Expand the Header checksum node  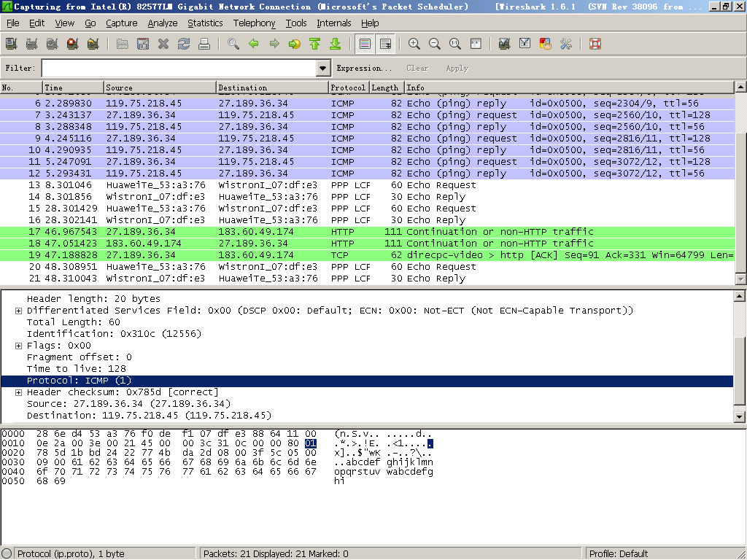(x=18, y=392)
